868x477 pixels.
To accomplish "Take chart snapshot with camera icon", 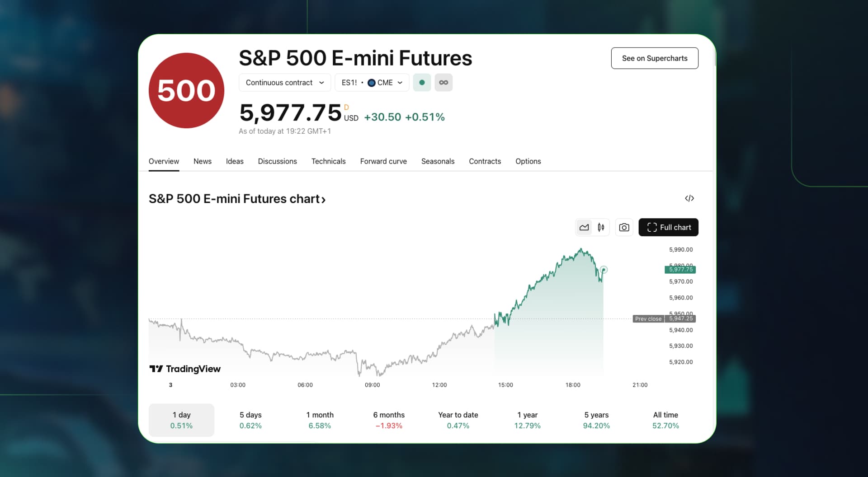I will 624,227.
